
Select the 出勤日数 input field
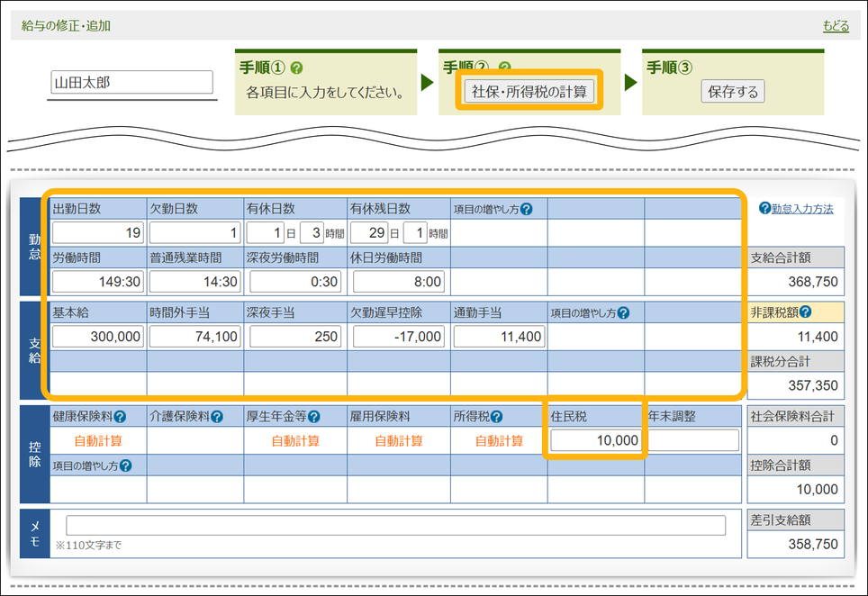point(97,233)
